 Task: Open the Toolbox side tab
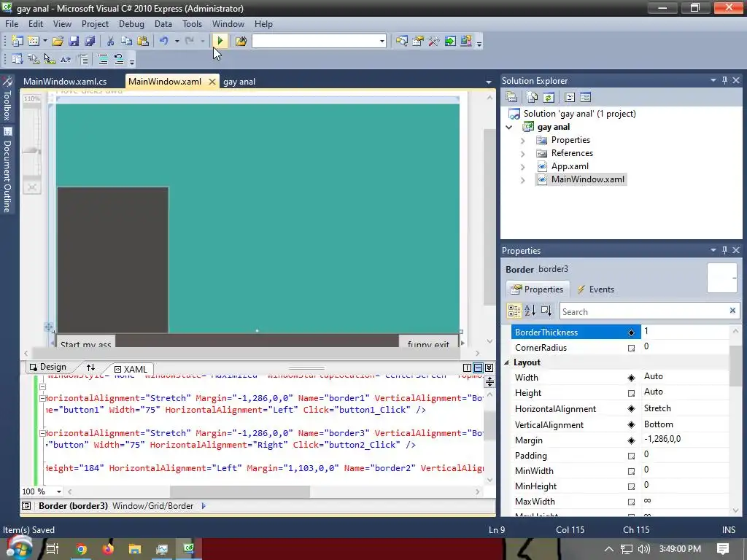tap(7, 99)
